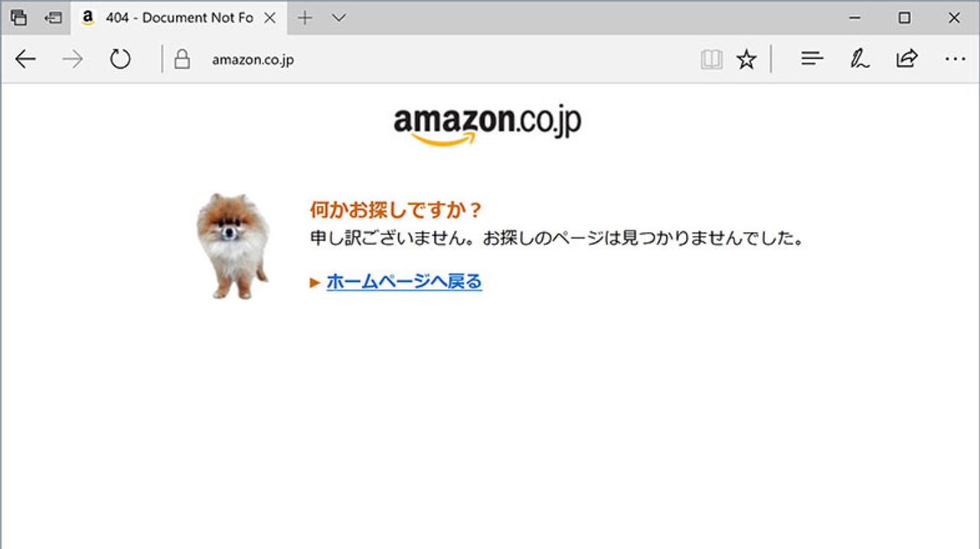
Task: Click ホームページへ戻る link
Action: 404,282
